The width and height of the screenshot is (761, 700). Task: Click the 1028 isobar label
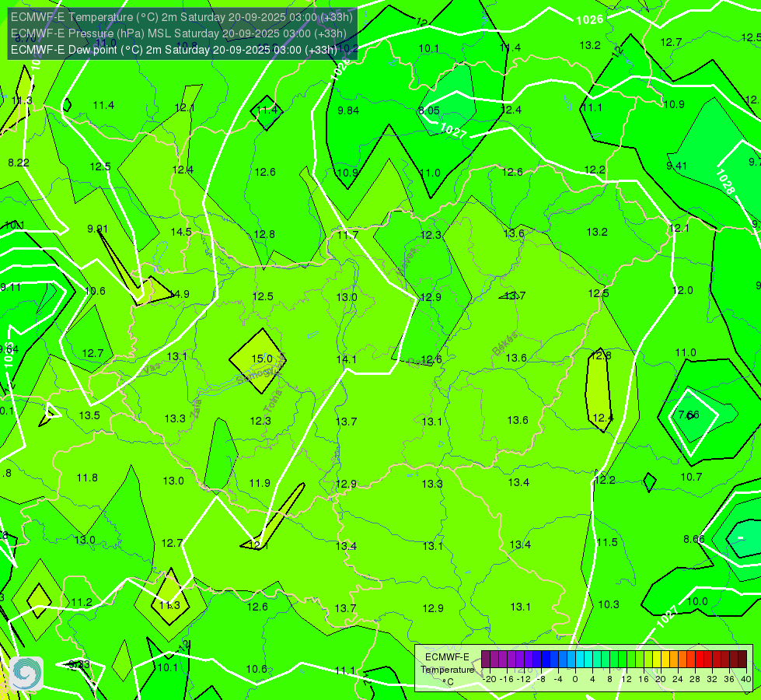725,181
